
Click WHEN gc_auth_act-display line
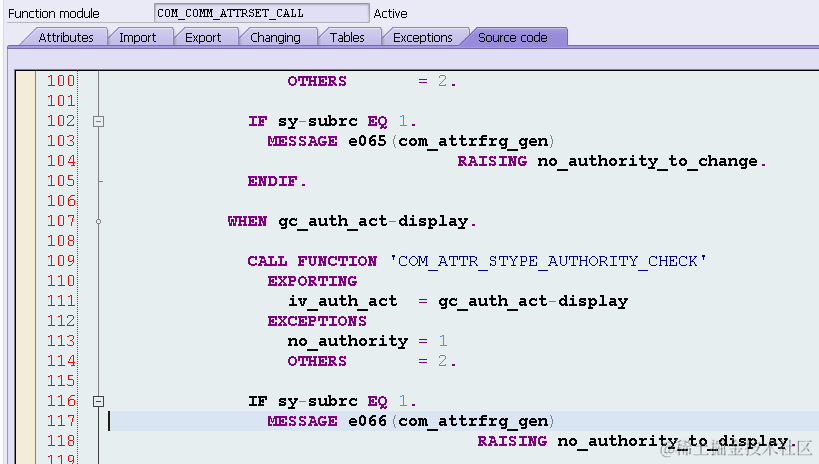pyautogui.click(x=352, y=222)
